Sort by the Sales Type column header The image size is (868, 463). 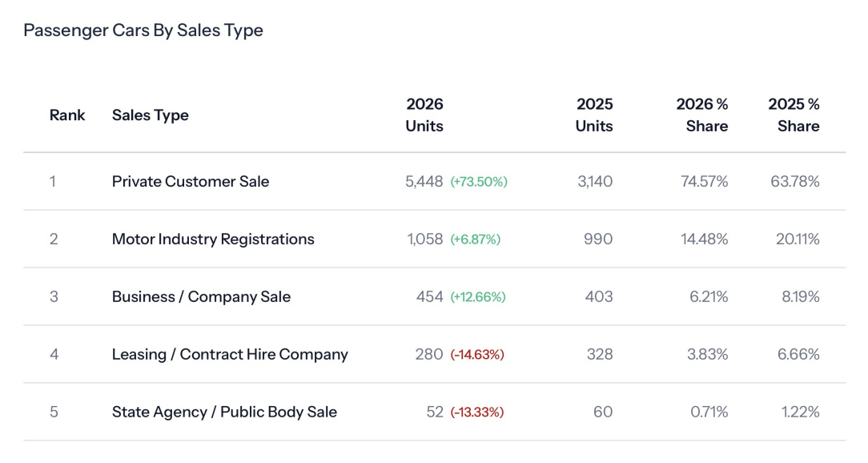[151, 115]
